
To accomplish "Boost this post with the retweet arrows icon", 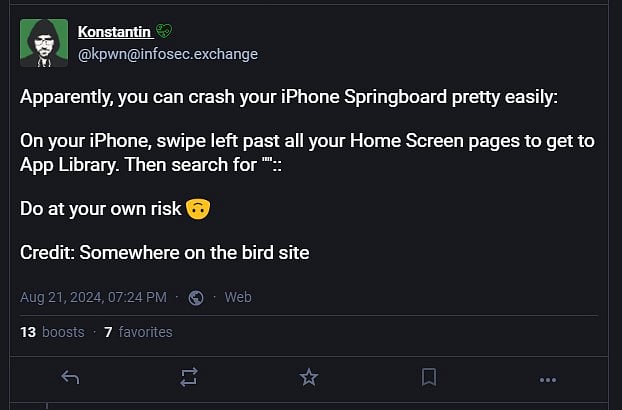I will (x=189, y=377).
